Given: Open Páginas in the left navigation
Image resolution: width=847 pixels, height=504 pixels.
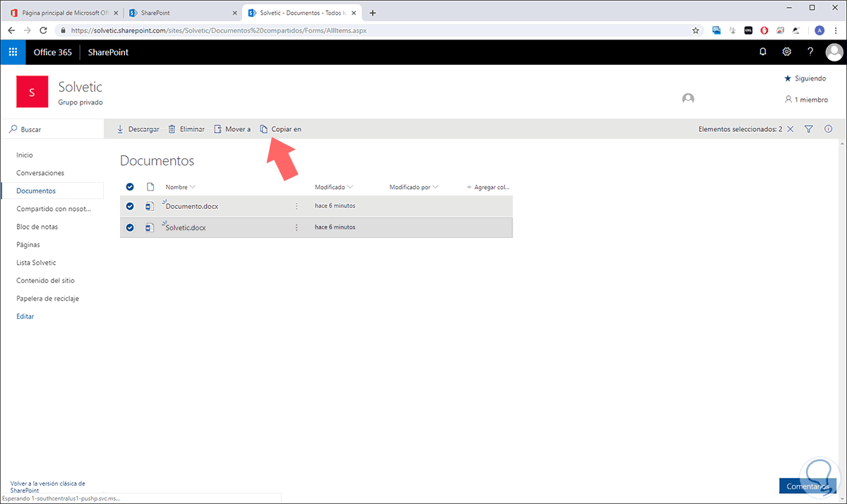Looking at the screenshot, I should tap(28, 244).
